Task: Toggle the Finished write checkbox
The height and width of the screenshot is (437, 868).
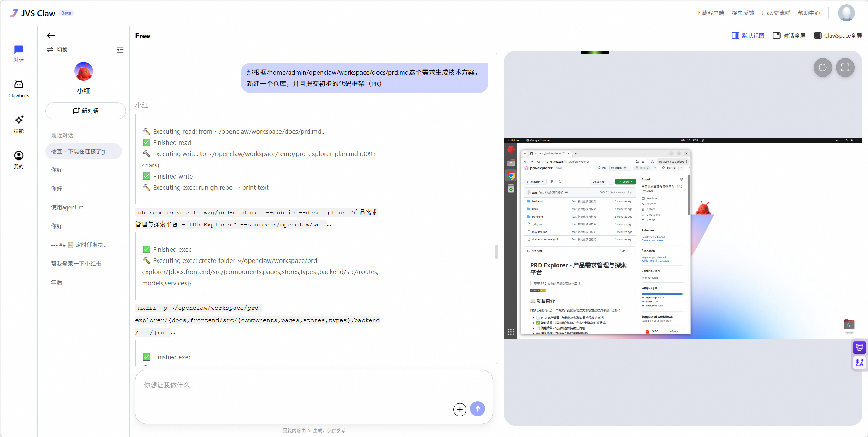Action: pos(146,176)
